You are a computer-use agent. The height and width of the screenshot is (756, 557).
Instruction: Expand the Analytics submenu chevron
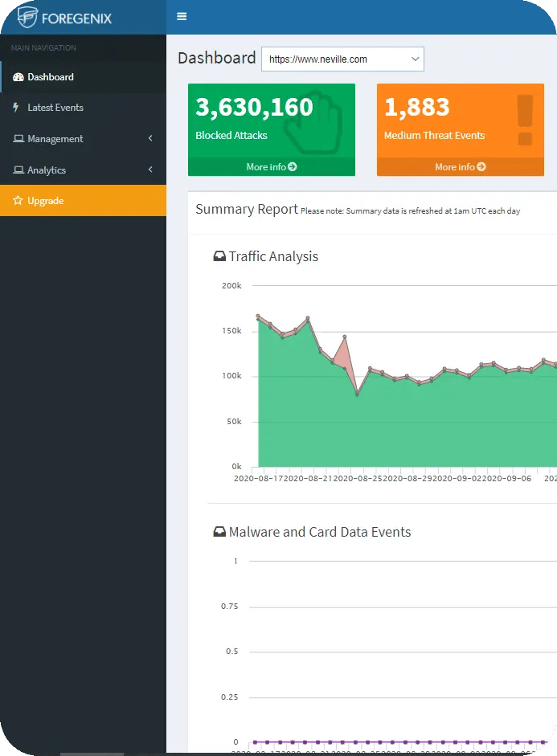pos(150,170)
